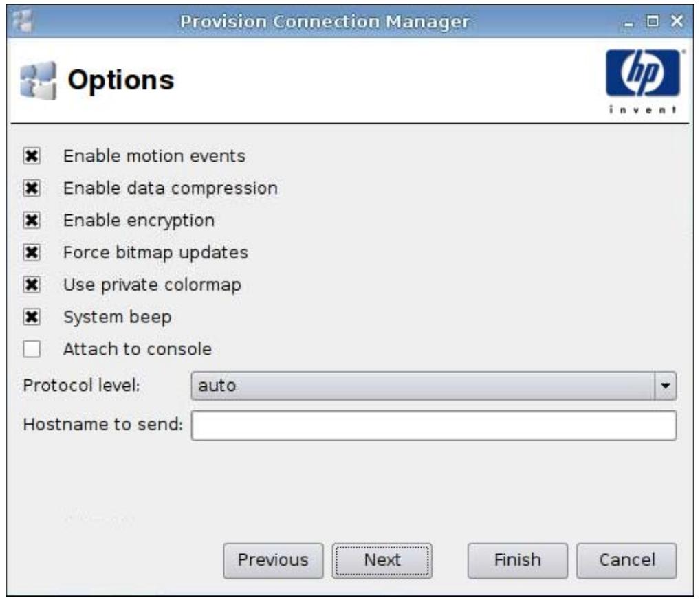
Task: Open the title bar window menu icon
Action: [x=22, y=21]
